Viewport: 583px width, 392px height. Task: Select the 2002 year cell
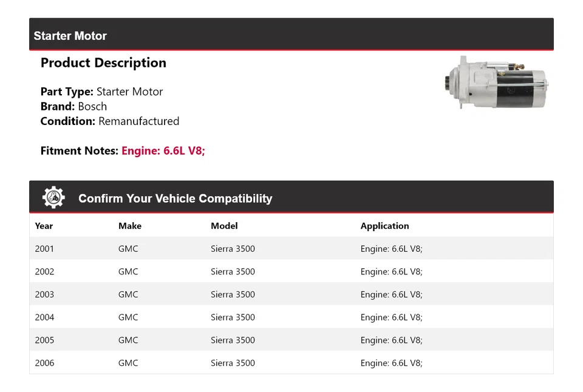coord(44,272)
